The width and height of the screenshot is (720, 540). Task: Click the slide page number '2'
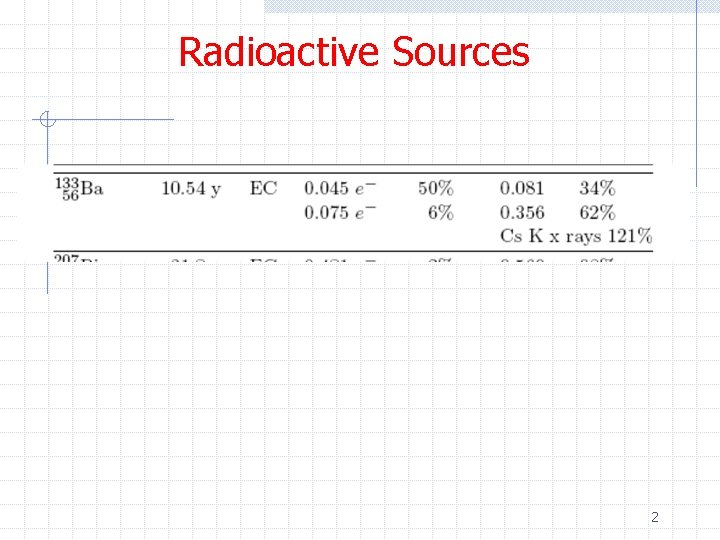[x=655, y=517]
